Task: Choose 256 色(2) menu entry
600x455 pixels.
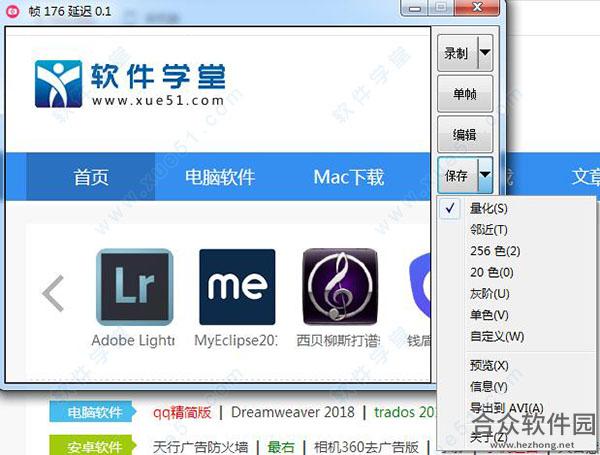Action: (x=517, y=251)
